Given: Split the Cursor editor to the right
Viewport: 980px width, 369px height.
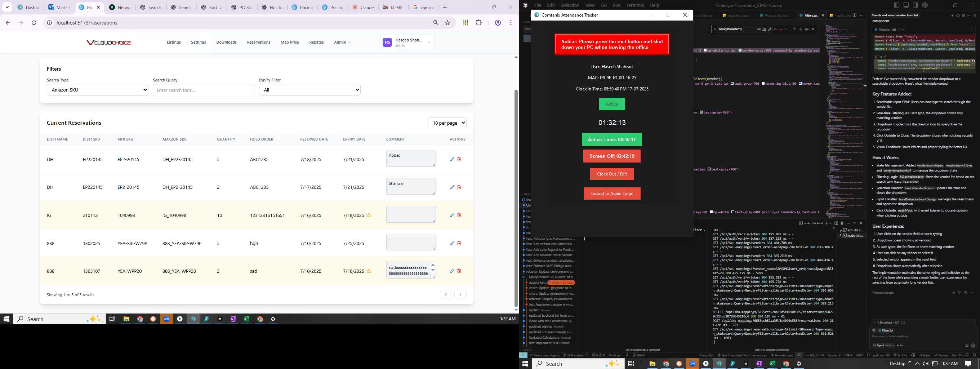Looking at the screenshot, I should [x=855, y=15].
